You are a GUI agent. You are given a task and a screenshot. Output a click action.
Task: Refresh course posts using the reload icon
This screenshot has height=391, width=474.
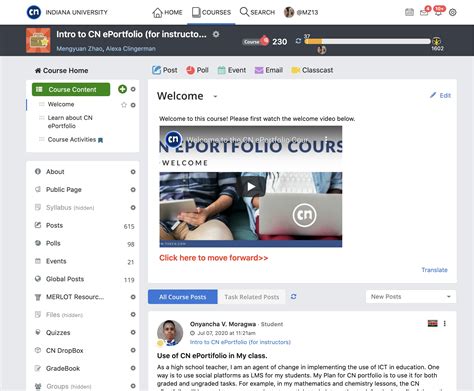click(x=293, y=296)
